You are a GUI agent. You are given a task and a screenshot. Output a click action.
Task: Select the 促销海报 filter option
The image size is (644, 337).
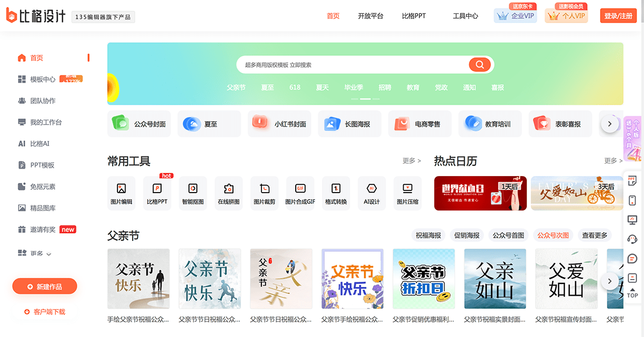click(467, 235)
